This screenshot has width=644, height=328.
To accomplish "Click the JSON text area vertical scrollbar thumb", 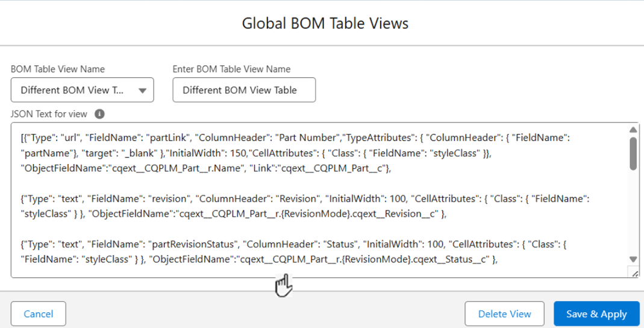I will tap(633, 154).
